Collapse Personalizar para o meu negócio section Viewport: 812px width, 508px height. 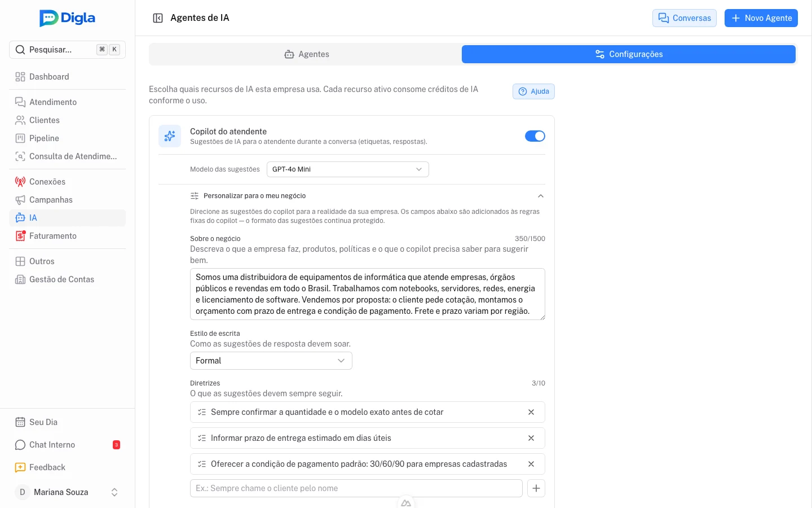click(368, 196)
